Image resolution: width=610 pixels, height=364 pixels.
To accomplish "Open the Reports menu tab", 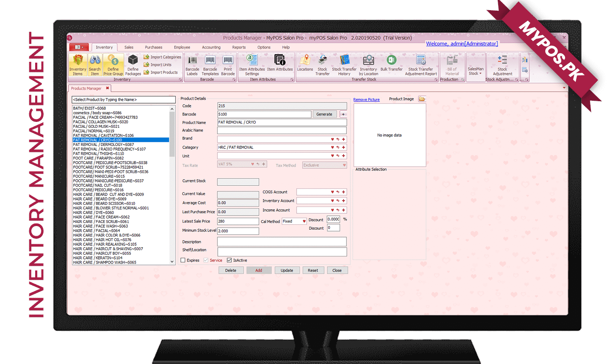I will 239,47.
